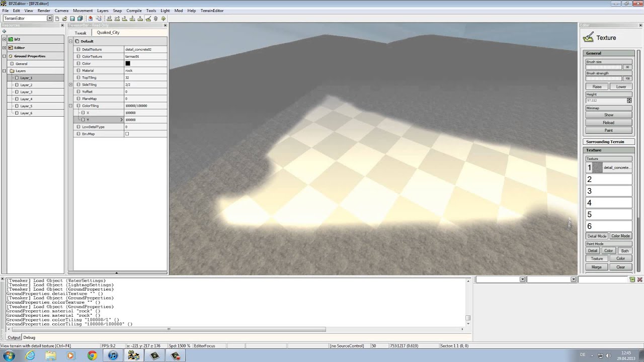
Task: Click the red X icon beside console filter
Action: [x=639, y=280]
